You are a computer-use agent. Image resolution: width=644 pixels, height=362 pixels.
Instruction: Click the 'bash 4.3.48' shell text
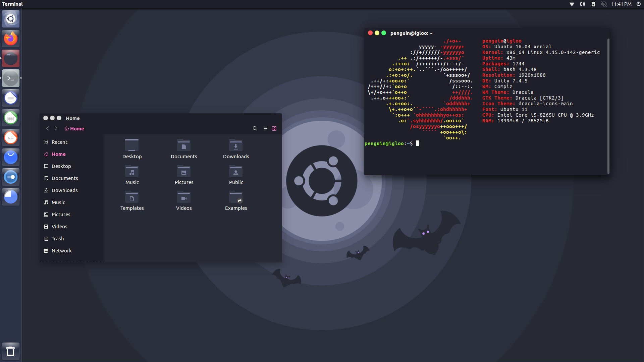pyautogui.click(x=520, y=69)
